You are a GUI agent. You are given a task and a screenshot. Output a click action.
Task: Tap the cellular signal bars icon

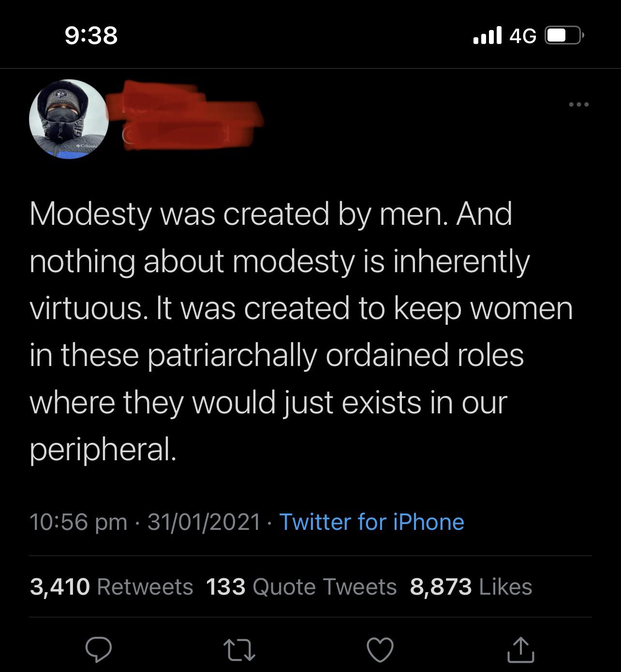tap(488, 35)
